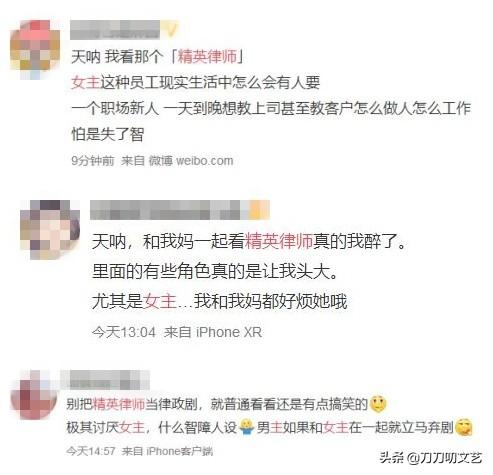
Task: Click iPhone XR source label
Action: 229,332
